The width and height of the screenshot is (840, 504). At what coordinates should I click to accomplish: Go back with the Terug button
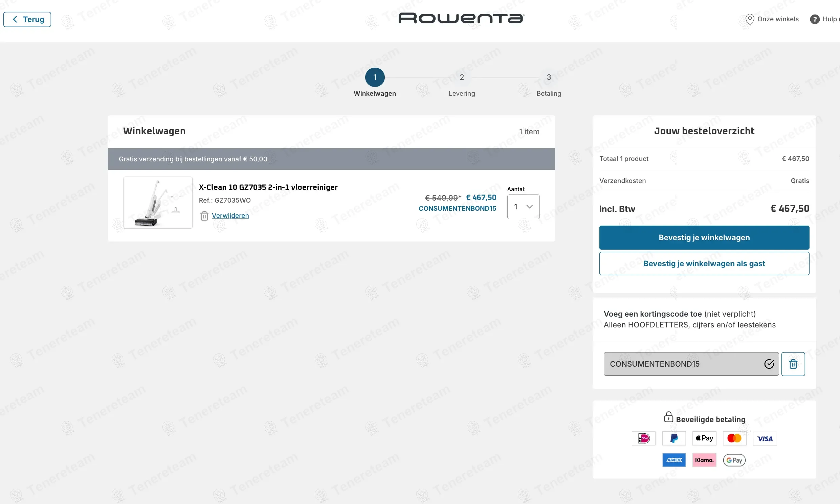(x=27, y=19)
